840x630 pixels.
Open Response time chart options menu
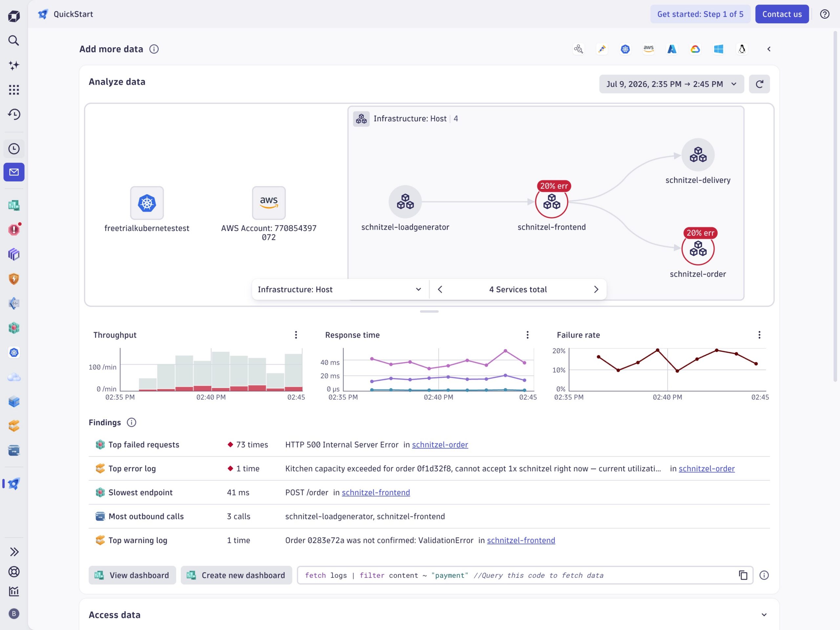pos(528,335)
